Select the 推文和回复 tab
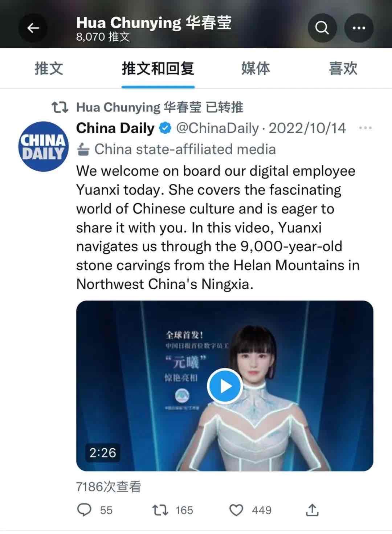Image resolution: width=392 pixels, height=534 pixels. tap(158, 68)
